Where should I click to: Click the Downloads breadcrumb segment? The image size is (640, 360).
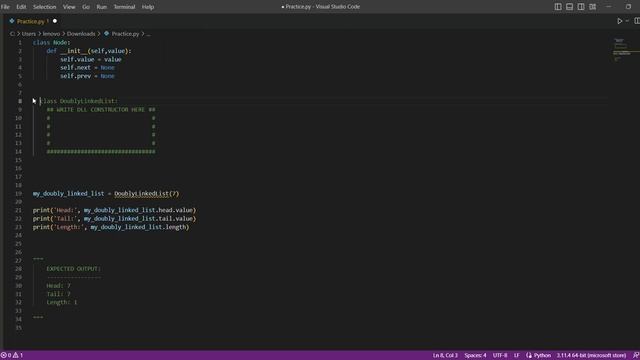pos(81,34)
